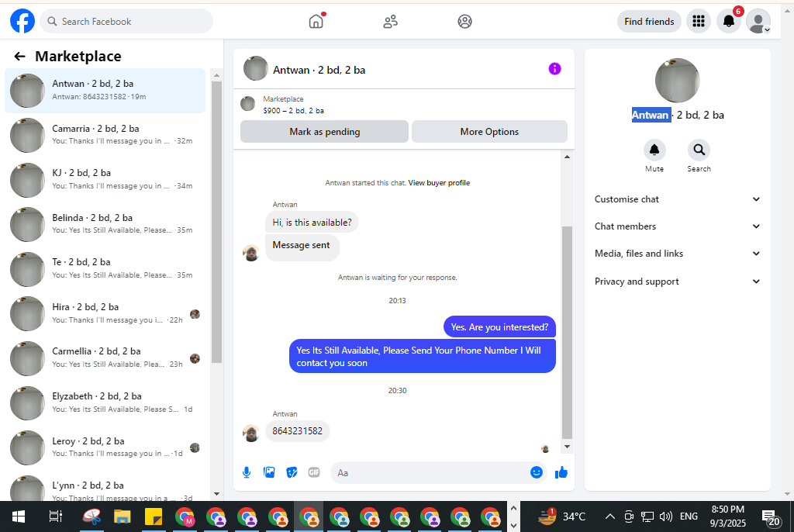The image size is (794, 532).
Task: Open the Facebook menu grid icon
Action: [x=699, y=21]
